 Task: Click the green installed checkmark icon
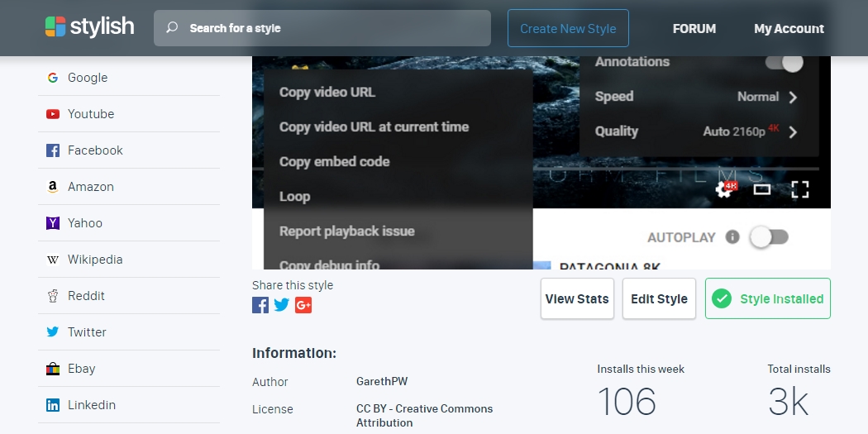click(x=722, y=299)
